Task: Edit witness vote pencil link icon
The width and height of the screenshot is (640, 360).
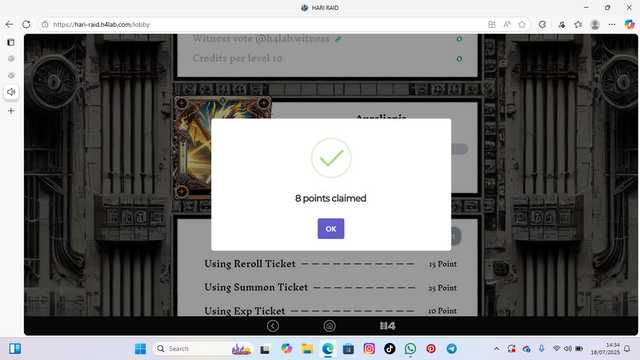Action: click(338, 39)
